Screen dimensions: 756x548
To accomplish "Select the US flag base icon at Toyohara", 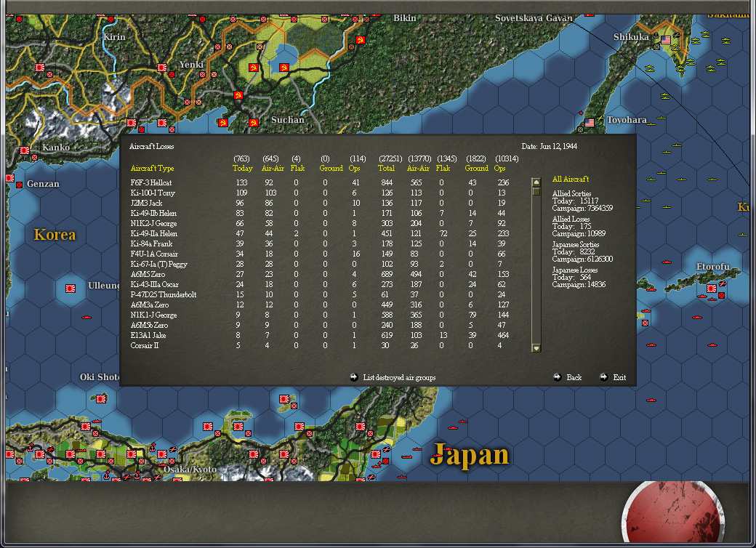I will [x=590, y=122].
